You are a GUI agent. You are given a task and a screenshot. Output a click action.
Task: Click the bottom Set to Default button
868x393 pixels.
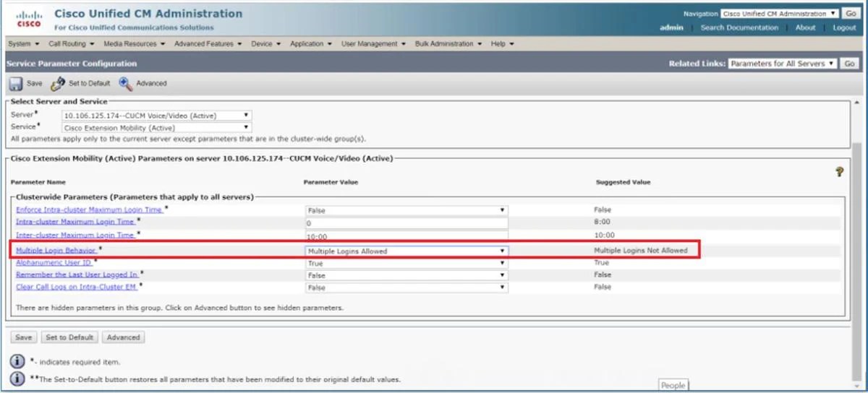(69, 337)
